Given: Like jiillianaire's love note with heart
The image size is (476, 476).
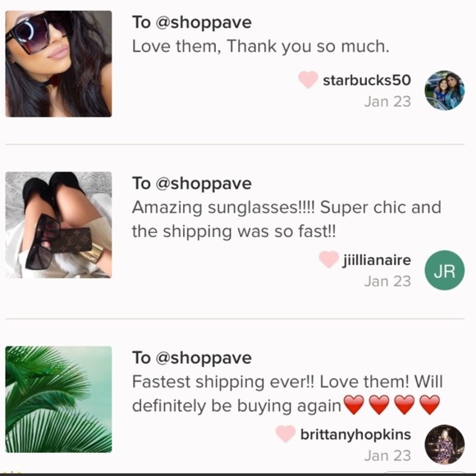Looking at the screenshot, I should pos(329,259).
